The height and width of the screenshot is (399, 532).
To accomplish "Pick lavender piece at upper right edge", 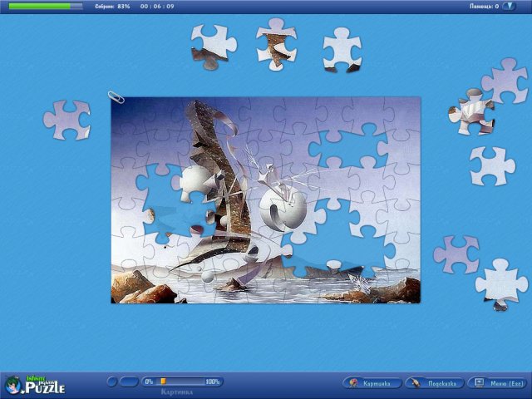I will (506, 81).
